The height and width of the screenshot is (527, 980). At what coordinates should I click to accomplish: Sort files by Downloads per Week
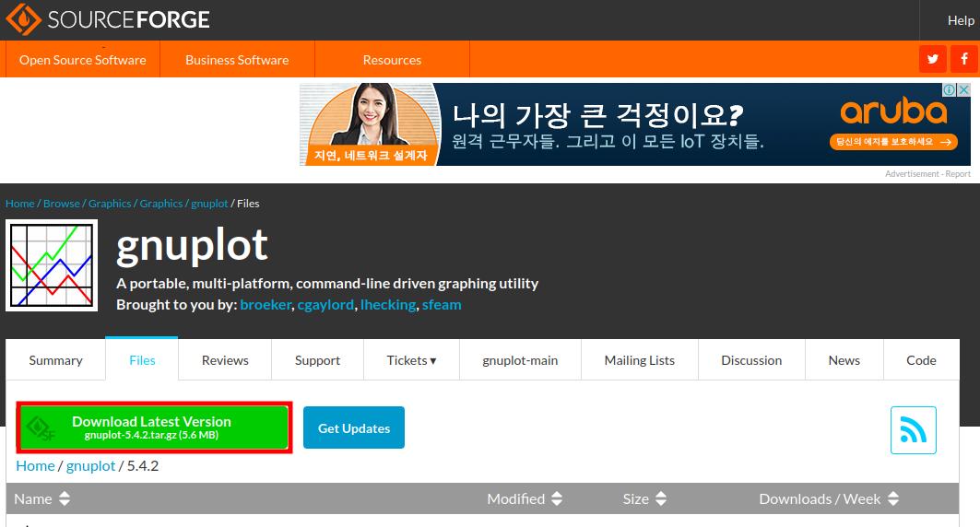tap(829, 499)
